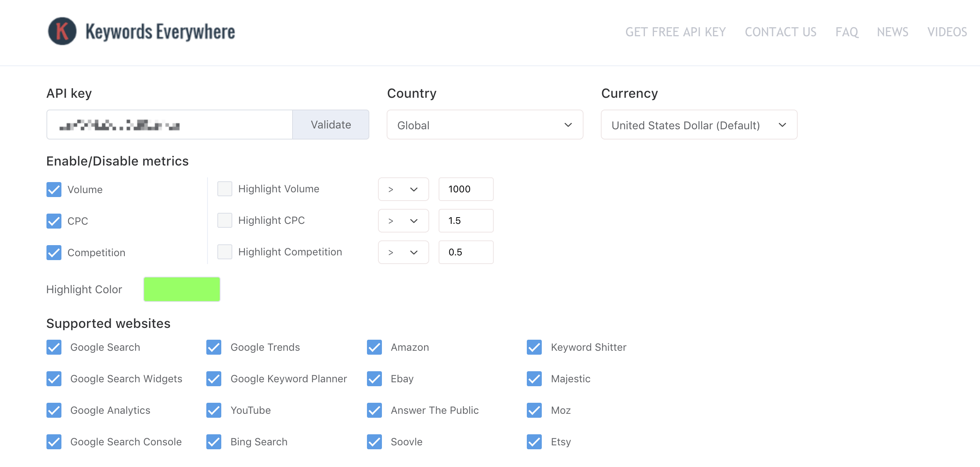The image size is (980, 467).
Task: Open the Highlight CPC comparison operator dropdown
Action: (x=403, y=221)
